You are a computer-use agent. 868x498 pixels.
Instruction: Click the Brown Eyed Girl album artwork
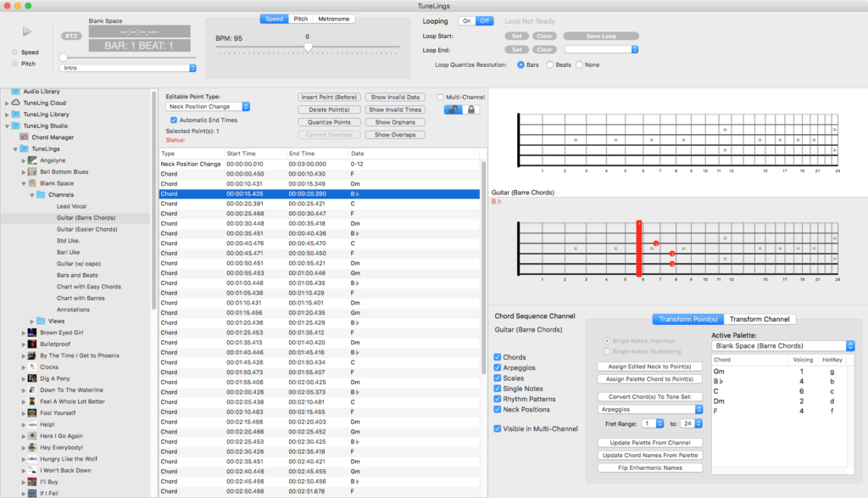point(32,333)
